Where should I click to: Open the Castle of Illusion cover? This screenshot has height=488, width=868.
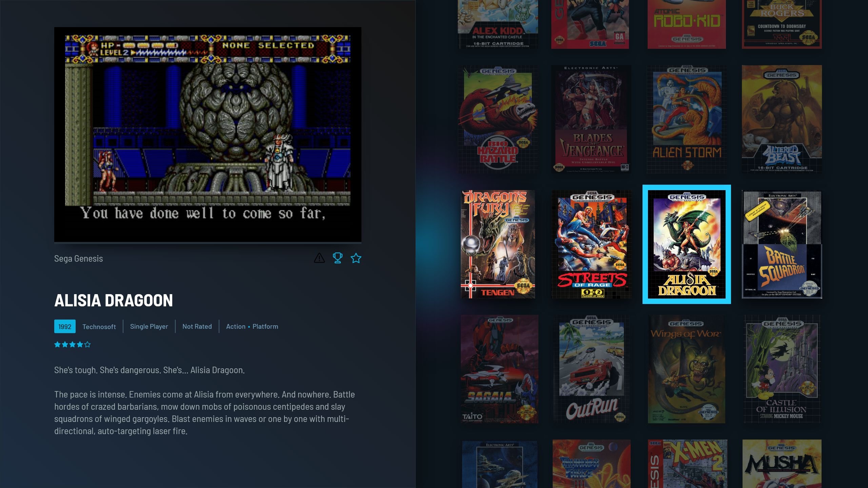point(782,369)
